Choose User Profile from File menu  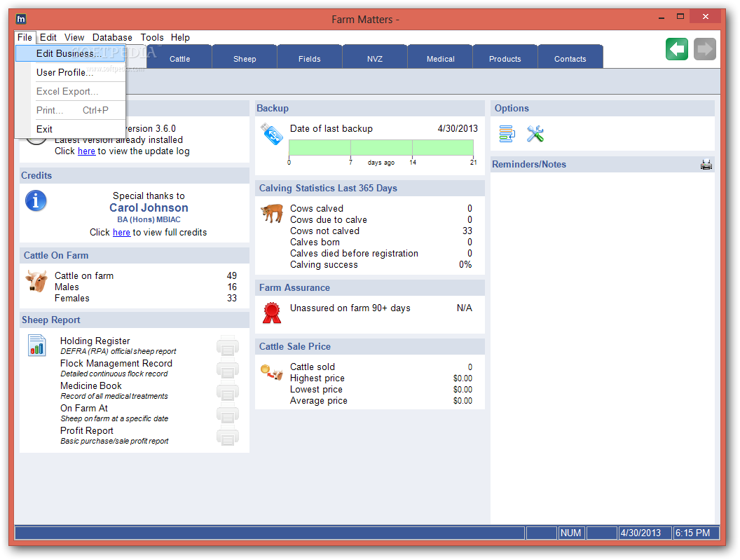pyautogui.click(x=70, y=72)
